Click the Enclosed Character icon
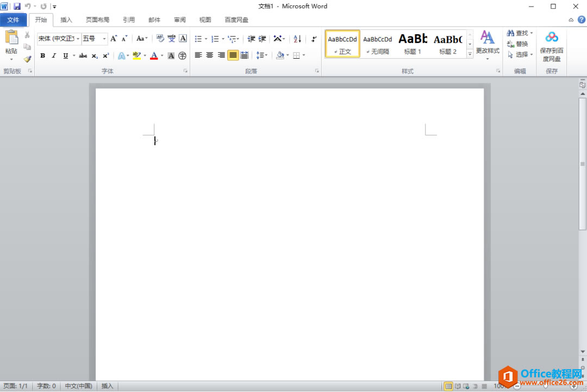587x392 pixels. pyautogui.click(x=182, y=56)
